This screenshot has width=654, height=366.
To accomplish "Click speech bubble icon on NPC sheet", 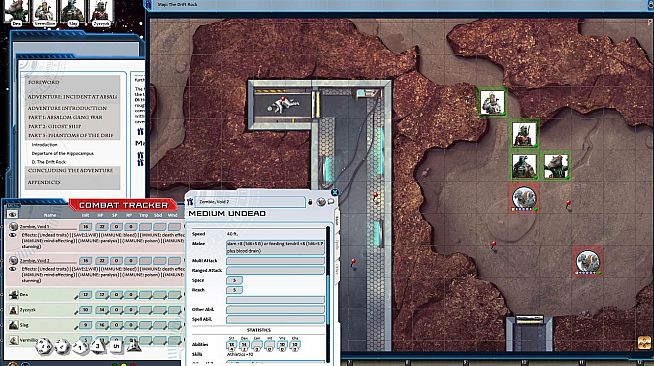I will (331, 201).
